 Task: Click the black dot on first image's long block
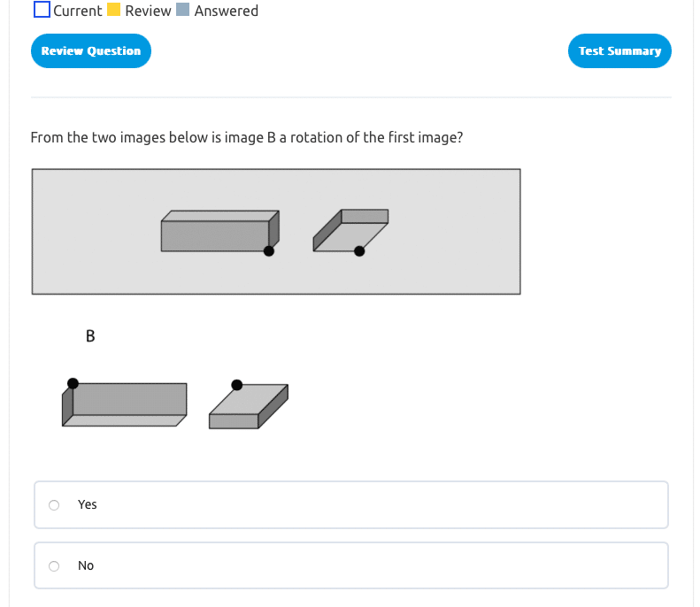269,251
